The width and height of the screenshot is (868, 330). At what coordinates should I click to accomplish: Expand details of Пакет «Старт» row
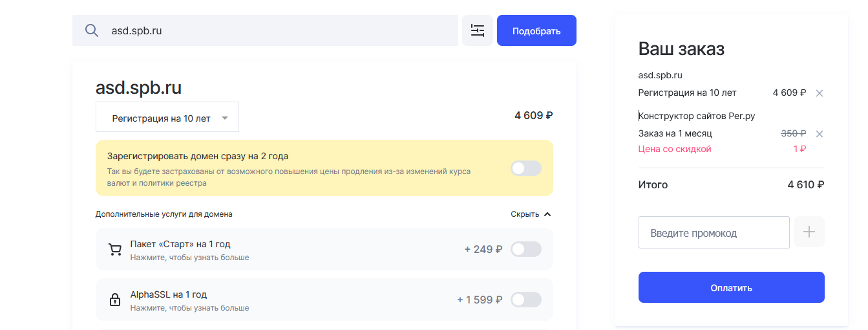tap(189, 258)
